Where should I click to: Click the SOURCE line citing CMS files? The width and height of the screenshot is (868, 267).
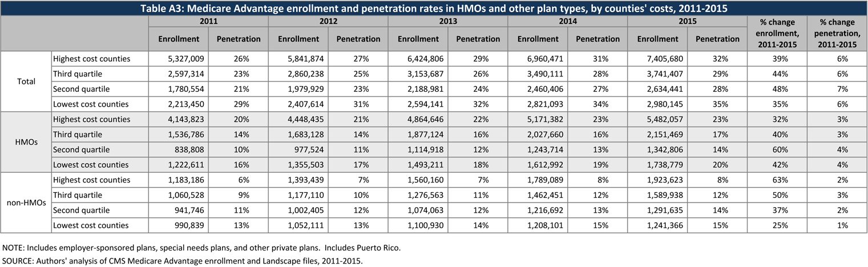pyautogui.click(x=183, y=261)
